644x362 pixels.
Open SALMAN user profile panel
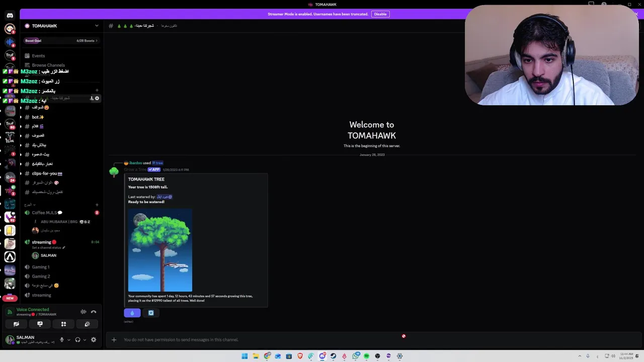click(30, 339)
